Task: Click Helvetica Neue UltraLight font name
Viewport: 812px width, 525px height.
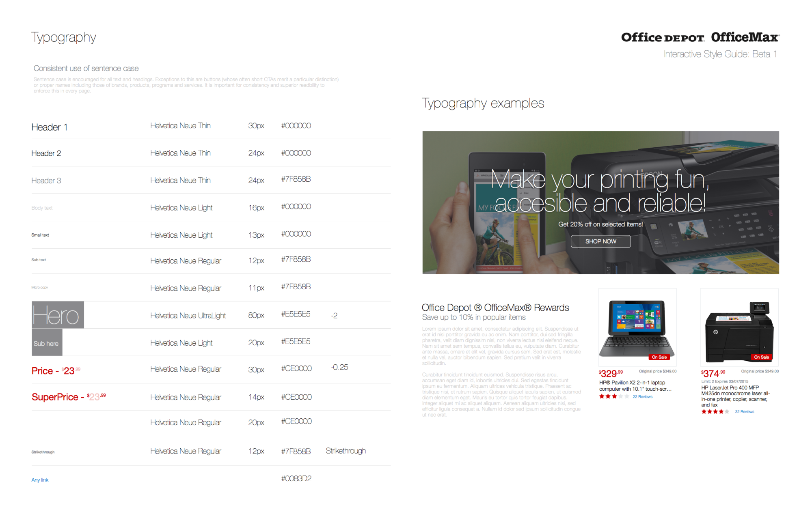Action: [x=188, y=316]
